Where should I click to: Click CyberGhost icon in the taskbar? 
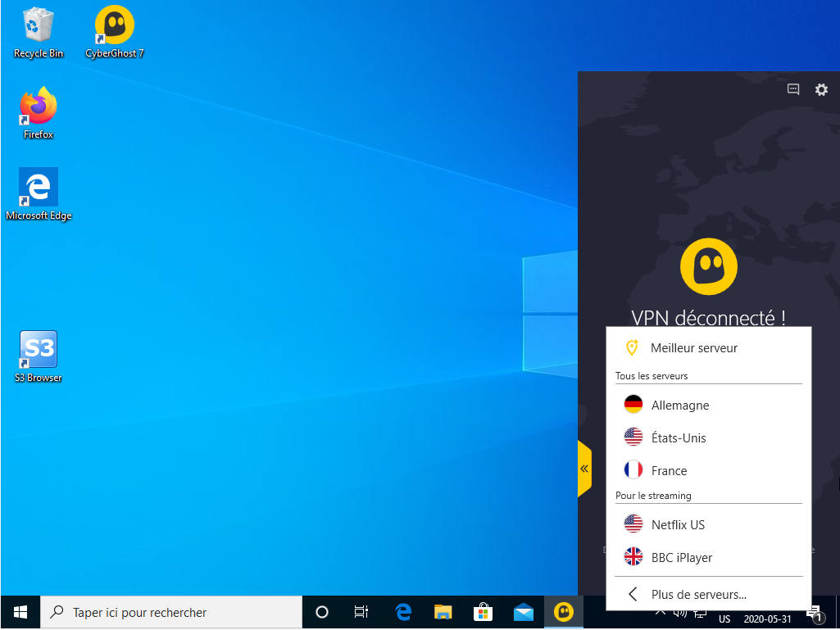[563, 612]
